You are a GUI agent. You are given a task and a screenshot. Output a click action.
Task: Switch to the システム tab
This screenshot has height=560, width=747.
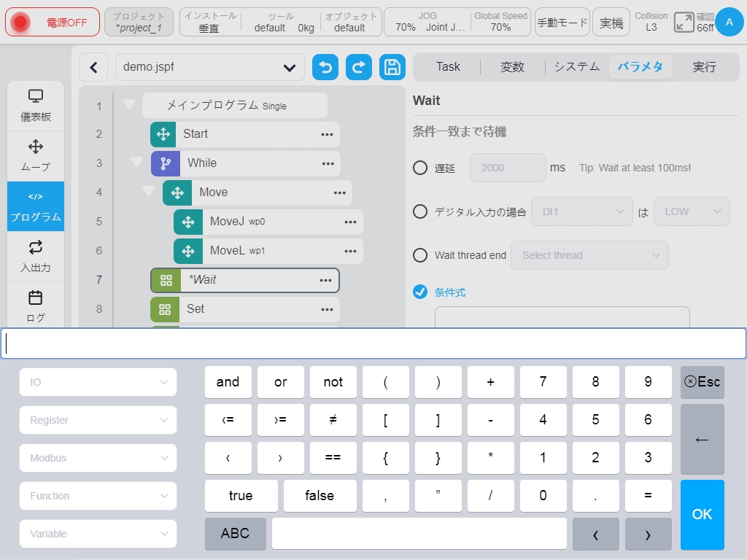click(577, 67)
